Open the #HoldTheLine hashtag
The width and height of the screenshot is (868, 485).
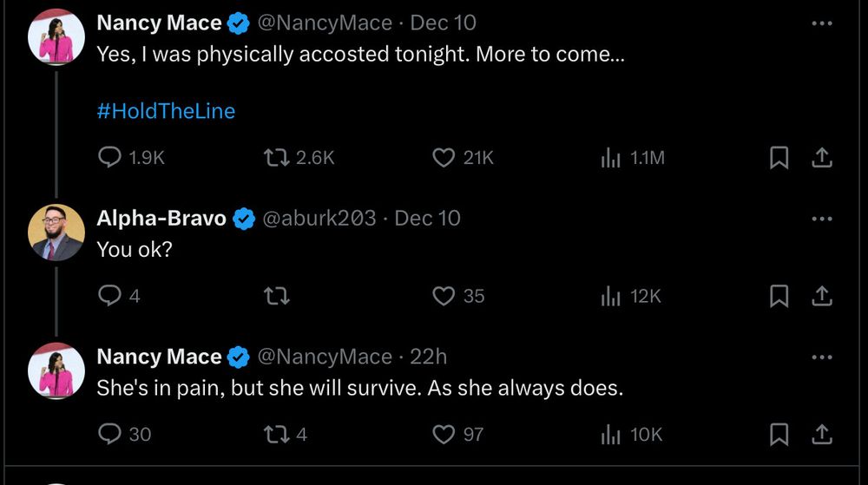click(166, 111)
